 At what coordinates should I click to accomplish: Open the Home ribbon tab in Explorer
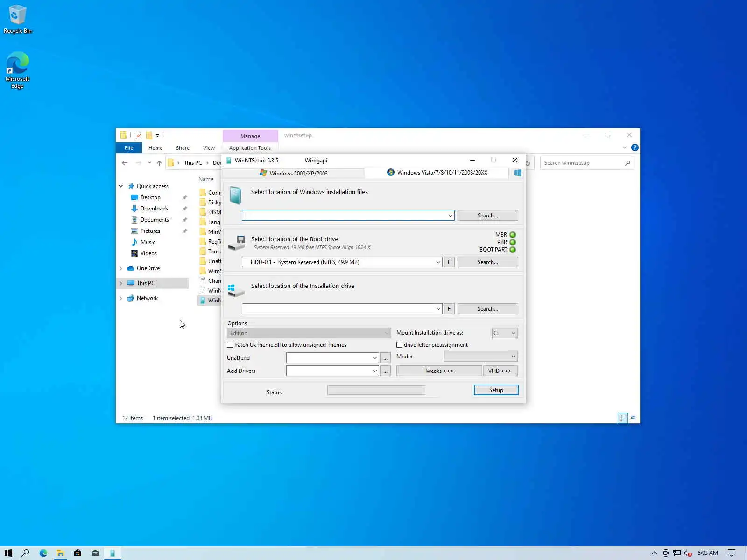click(x=155, y=148)
